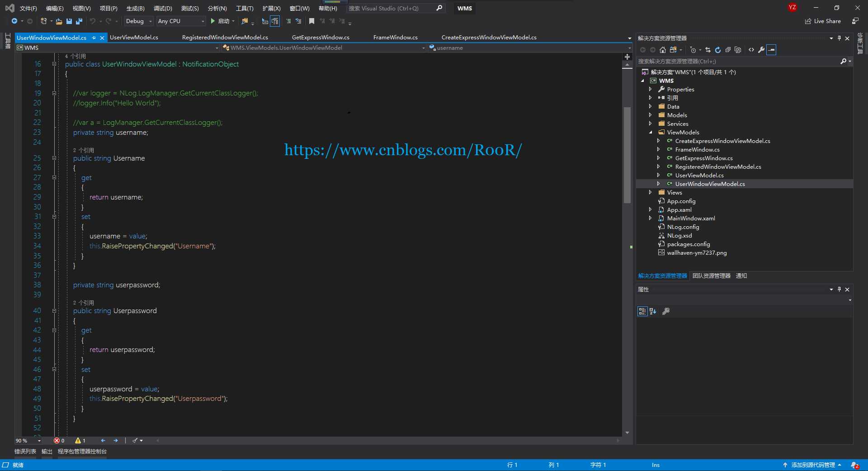Toggle Preview Selected Items in Solution Explorer

pos(772,50)
